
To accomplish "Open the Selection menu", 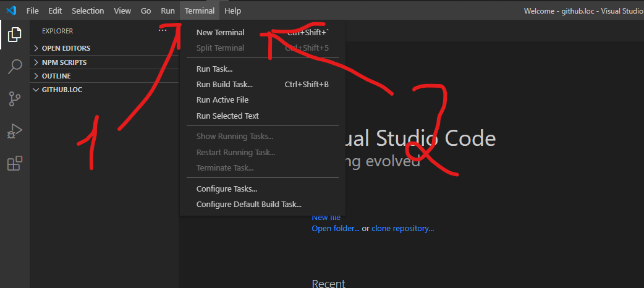I will pos(88,11).
